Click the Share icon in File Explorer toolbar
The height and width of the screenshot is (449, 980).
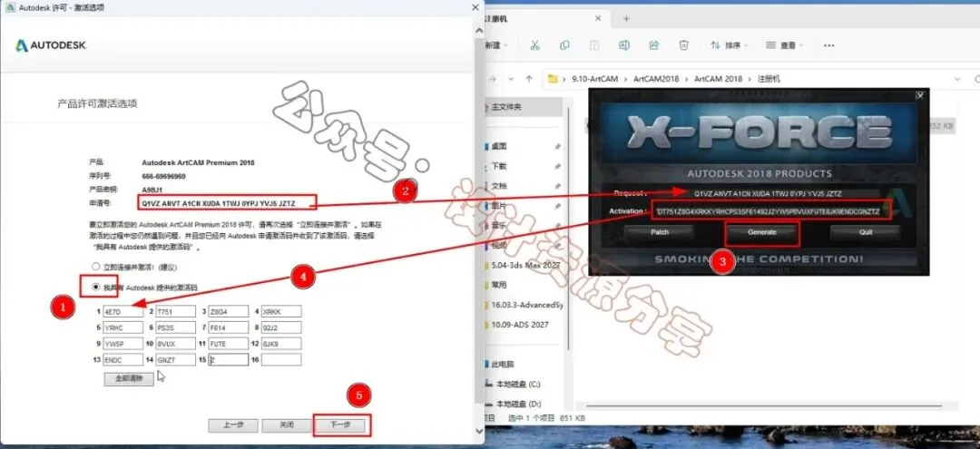653,45
